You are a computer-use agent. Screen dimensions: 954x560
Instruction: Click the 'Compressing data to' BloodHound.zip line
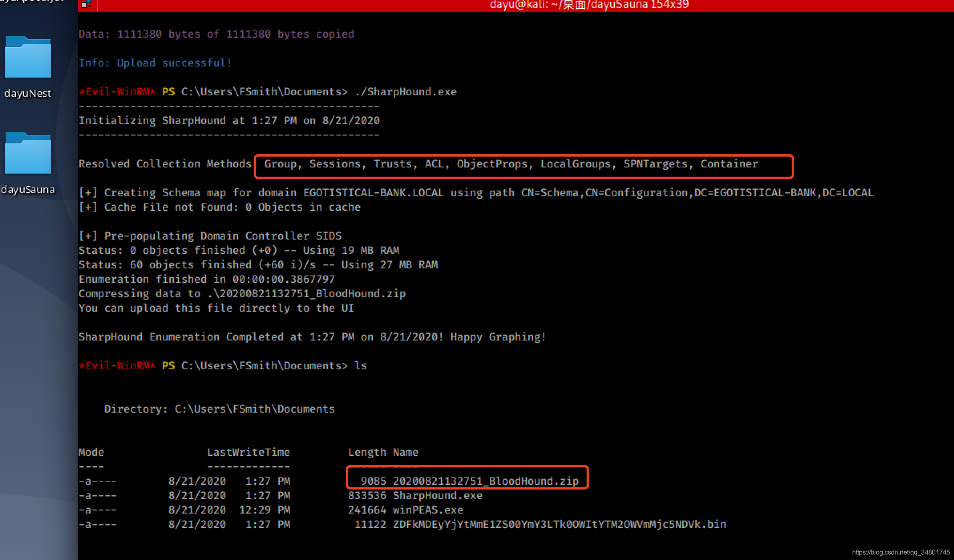242,294
